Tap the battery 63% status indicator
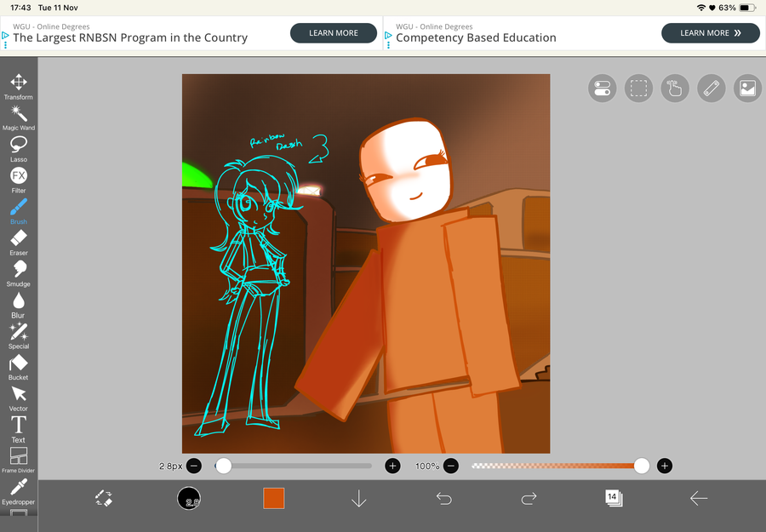Viewport: 766px width, 532px height. pyautogui.click(x=737, y=8)
